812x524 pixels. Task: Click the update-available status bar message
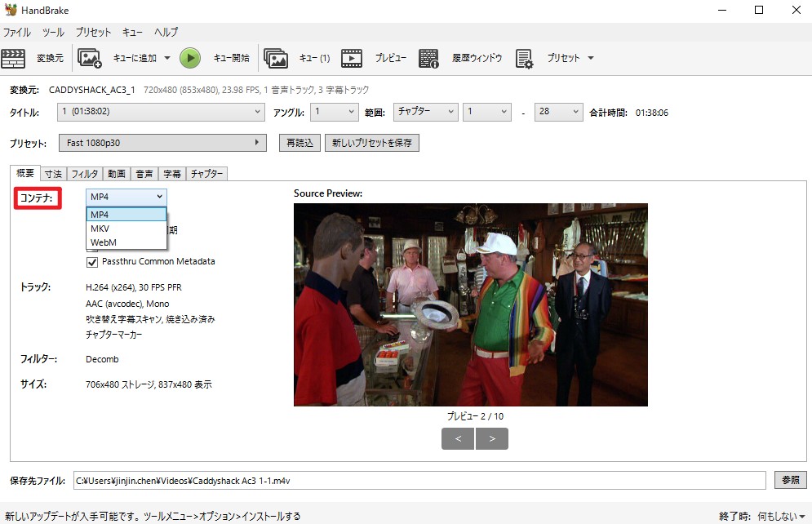point(153,516)
